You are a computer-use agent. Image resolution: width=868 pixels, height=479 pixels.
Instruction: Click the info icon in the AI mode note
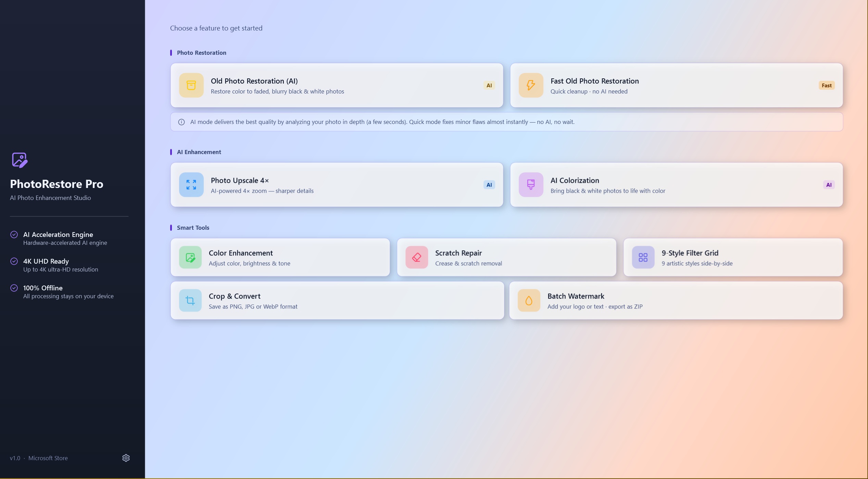tap(181, 122)
